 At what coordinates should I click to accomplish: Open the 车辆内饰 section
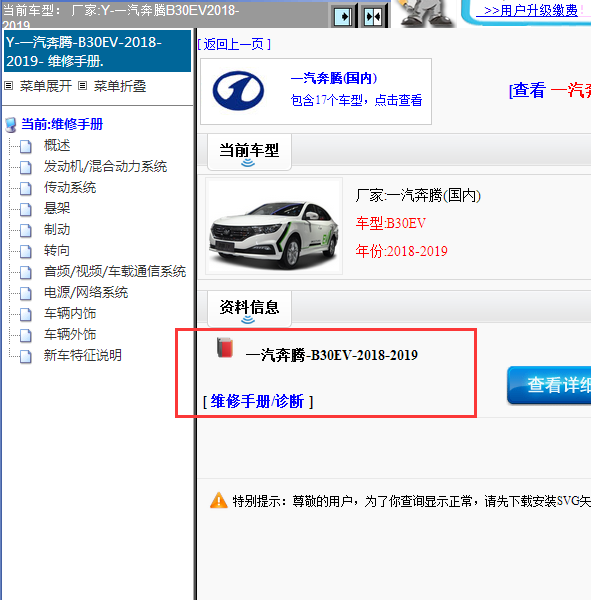pos(70,314)
